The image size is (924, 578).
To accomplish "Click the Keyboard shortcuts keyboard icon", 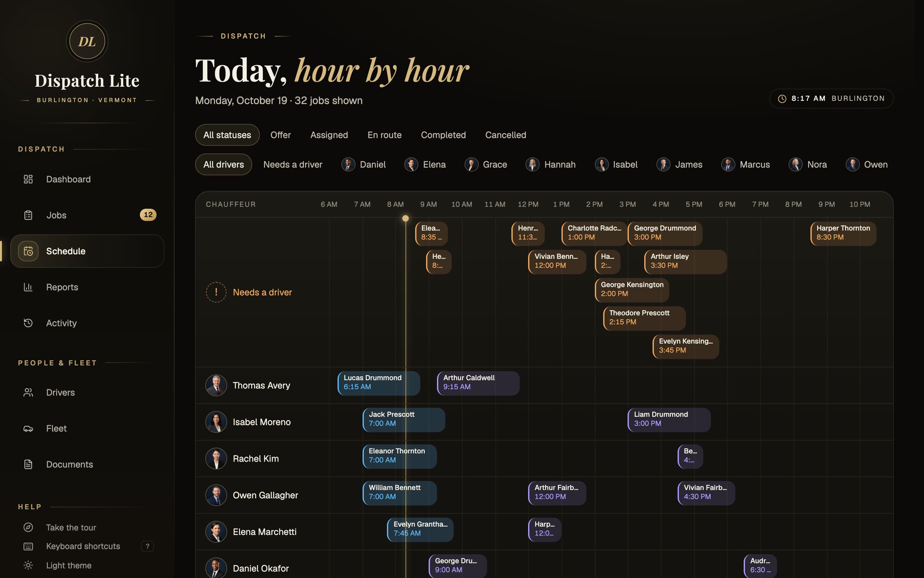I will (28, 546).
